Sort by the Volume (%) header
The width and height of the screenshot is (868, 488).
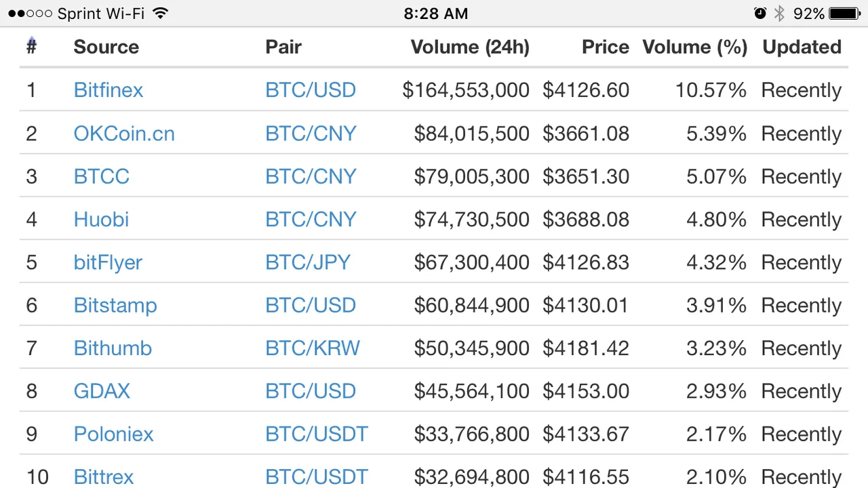[695, 47]
